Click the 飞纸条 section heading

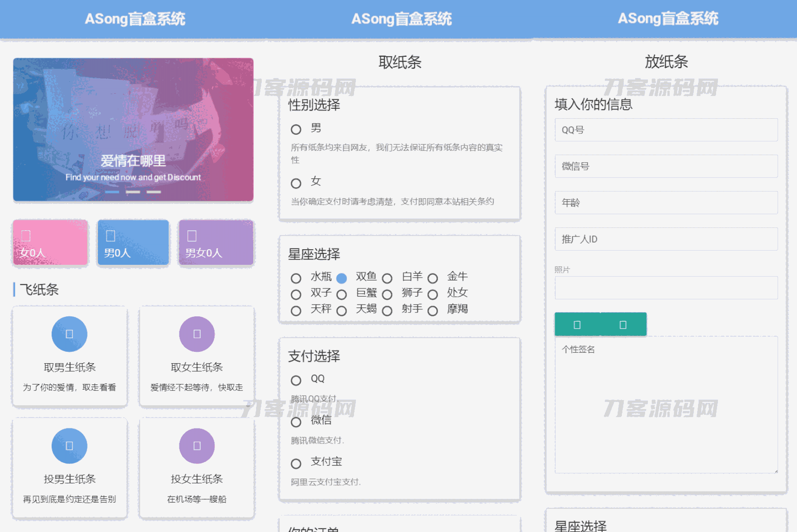[39, 290]
